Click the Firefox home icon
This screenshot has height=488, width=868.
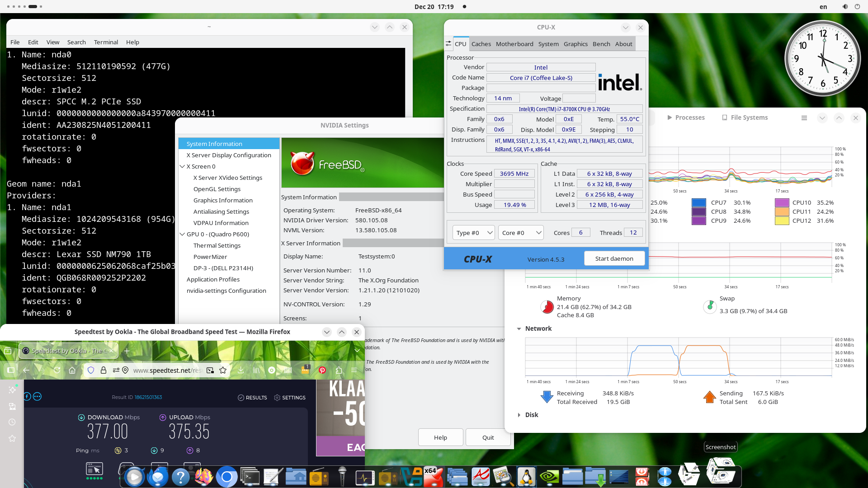72,371
